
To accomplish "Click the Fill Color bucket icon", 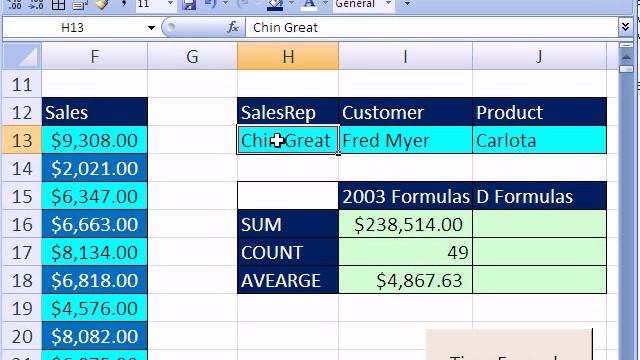I will (275, 4).
